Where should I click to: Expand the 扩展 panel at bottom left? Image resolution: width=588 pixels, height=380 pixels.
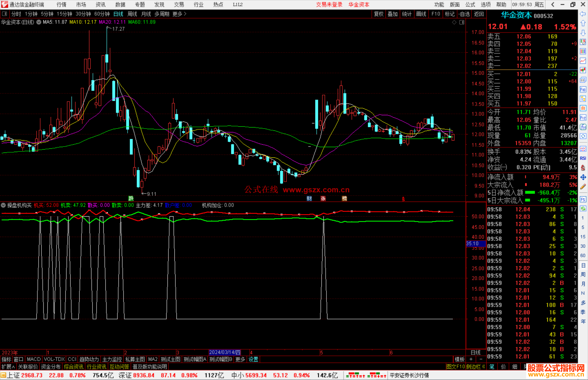coord(8,367)
